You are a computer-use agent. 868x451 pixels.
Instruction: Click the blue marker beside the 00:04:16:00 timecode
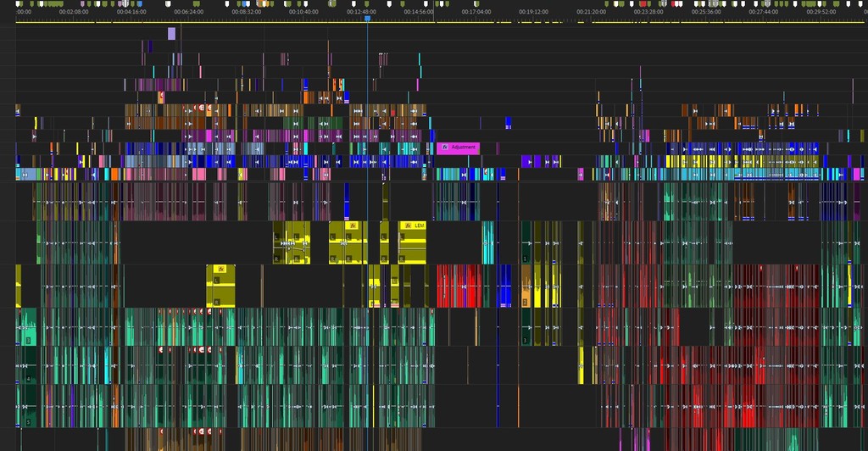[140, 4]
